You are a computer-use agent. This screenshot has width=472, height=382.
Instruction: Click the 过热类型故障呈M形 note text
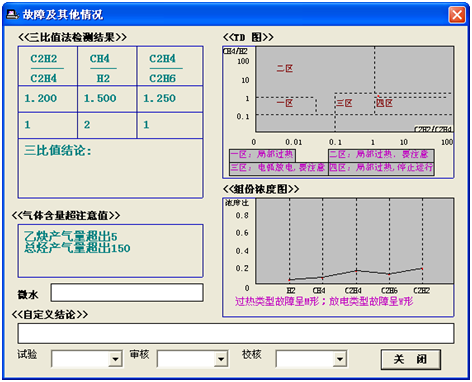(x=277, y=302)
